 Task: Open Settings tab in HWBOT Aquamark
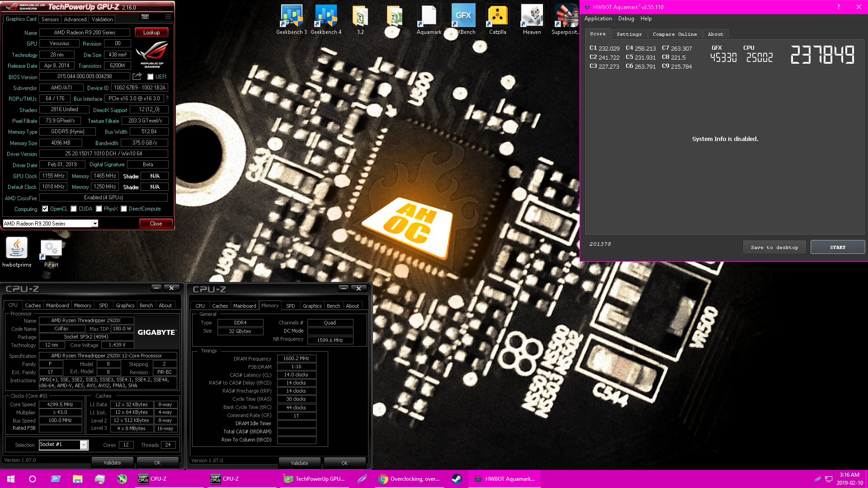click(629, 34)
